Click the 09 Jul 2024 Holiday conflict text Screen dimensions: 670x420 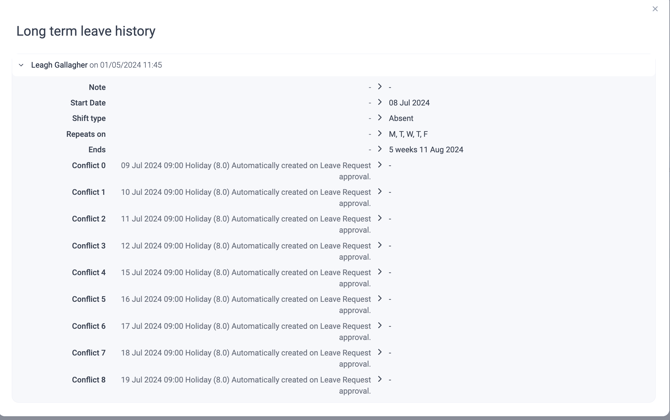(x=246, y=171)
